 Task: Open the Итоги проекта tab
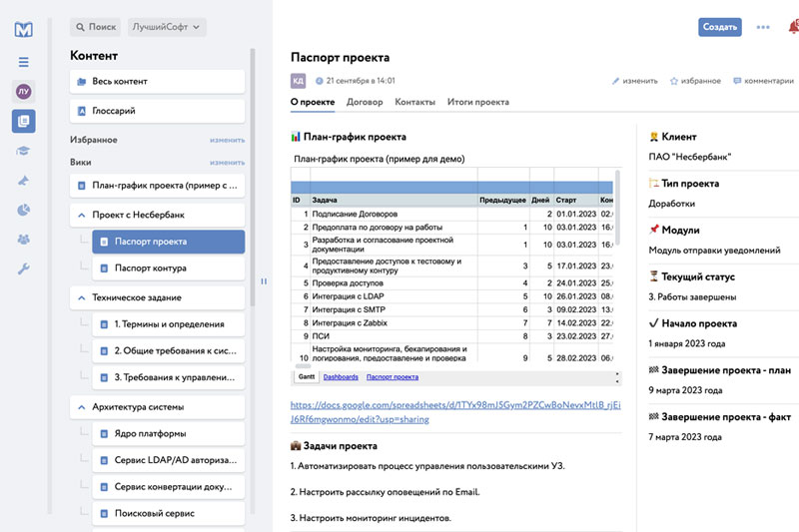[478, 102]
